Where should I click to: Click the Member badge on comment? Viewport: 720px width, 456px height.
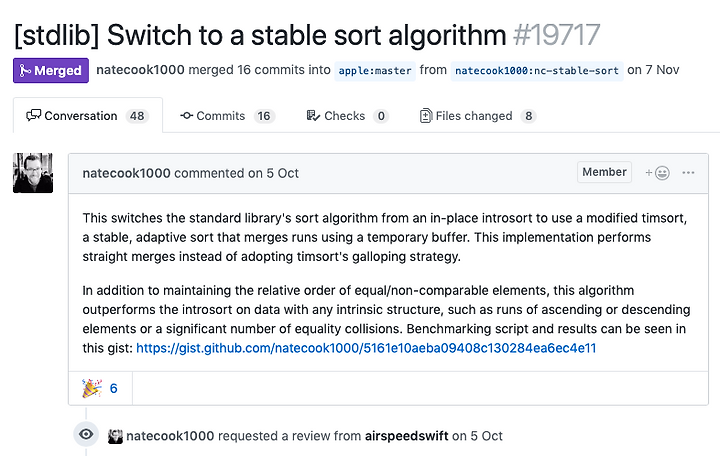tap(604, 172)
